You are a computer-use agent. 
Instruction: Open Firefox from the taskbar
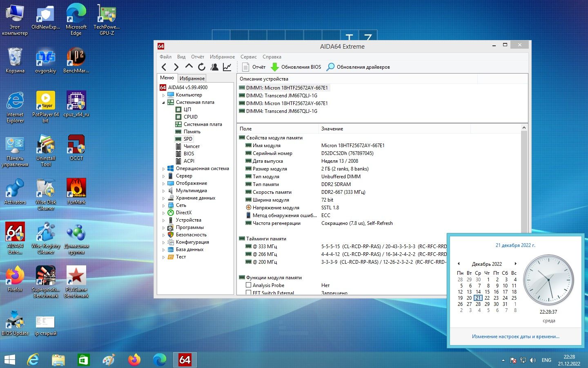[134, 360]
